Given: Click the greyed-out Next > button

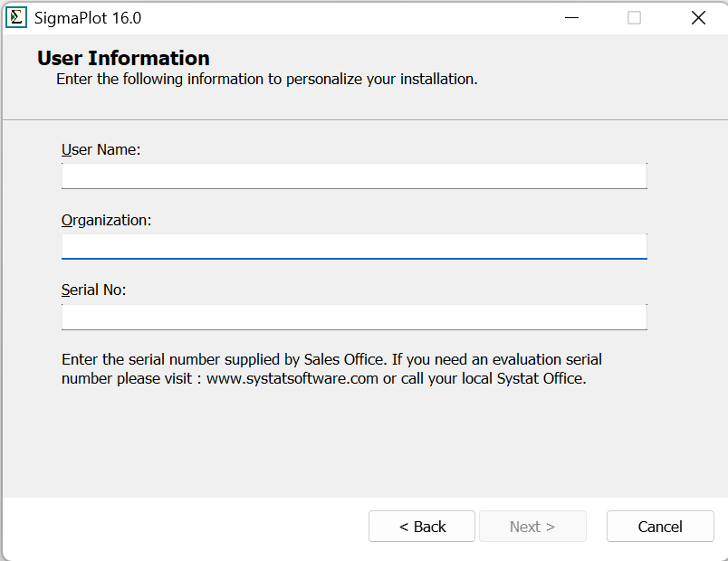Looking at the screenshot, I should click(x=532, y=527).
